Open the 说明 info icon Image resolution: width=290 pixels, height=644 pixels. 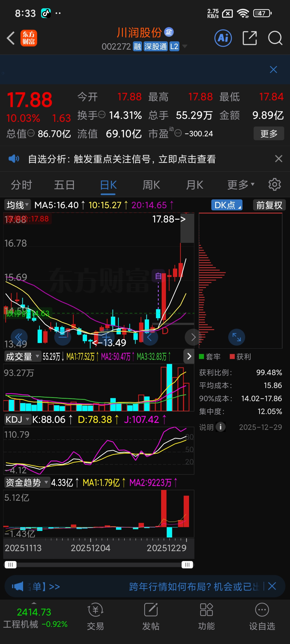[220, 427]
